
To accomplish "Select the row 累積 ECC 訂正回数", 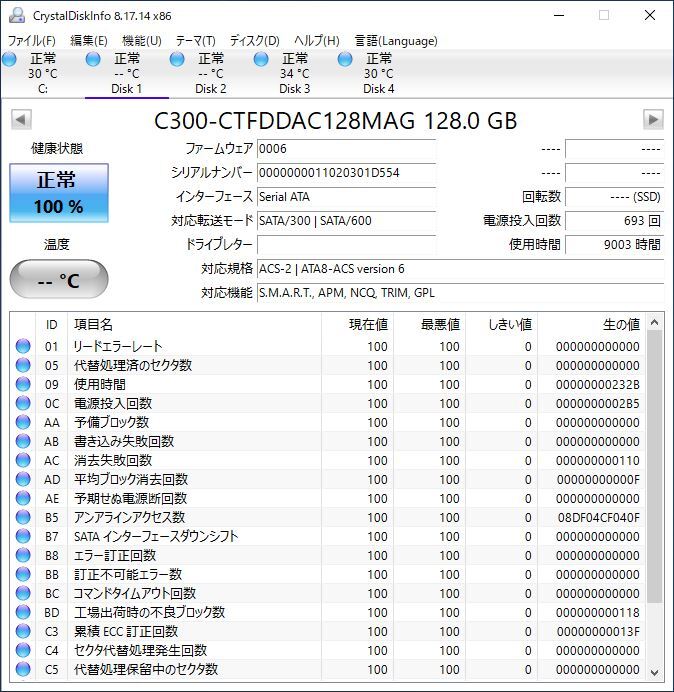I will coord(328,632).
